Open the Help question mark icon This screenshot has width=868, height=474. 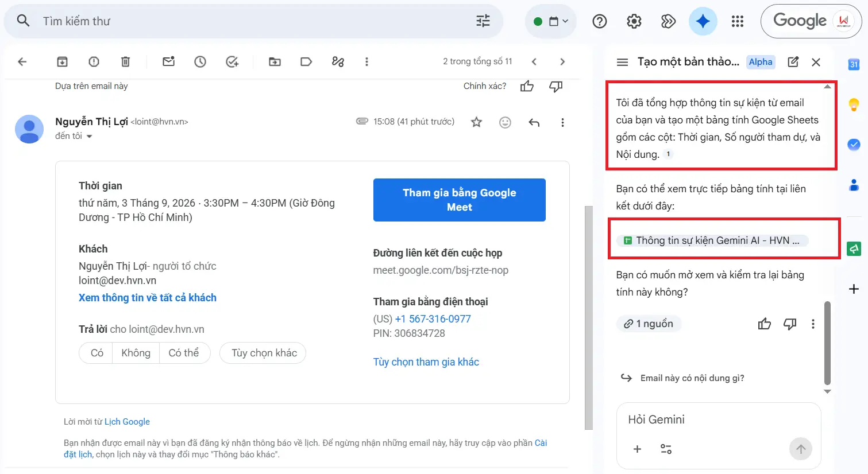600,21
